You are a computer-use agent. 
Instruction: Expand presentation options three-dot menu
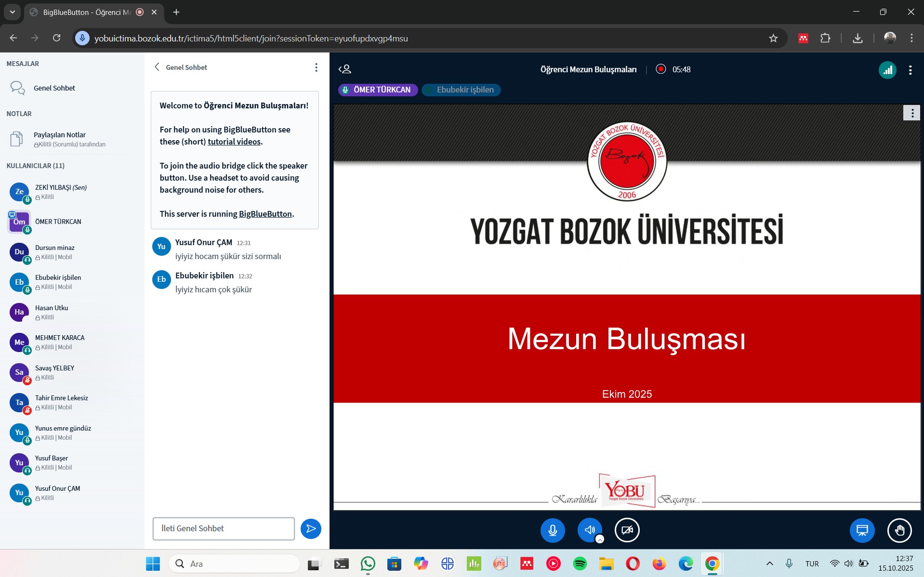tap(911, 113)
